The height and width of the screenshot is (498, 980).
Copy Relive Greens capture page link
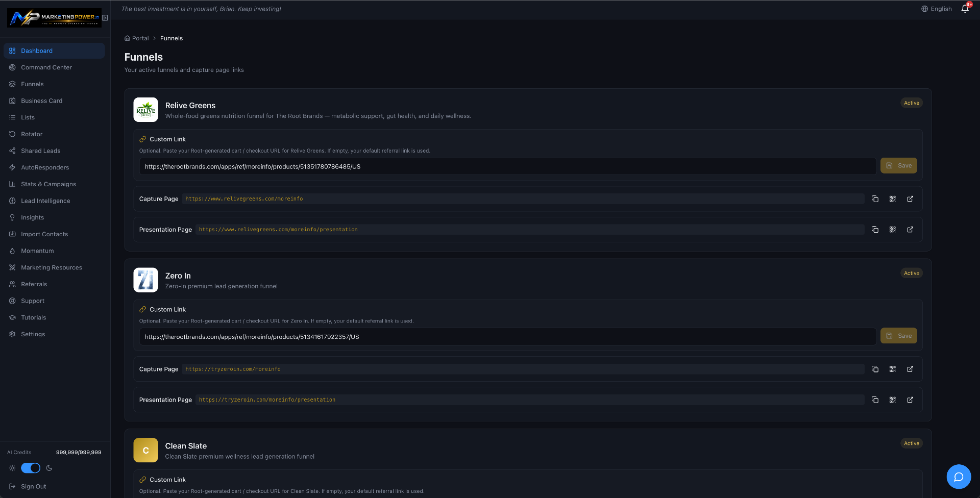(875, 199)
